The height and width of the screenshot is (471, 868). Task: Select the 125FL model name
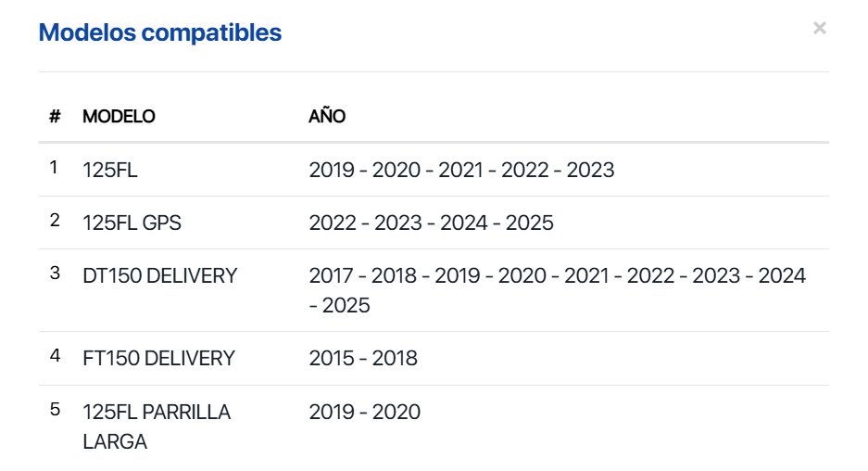[x=110, y=170]
